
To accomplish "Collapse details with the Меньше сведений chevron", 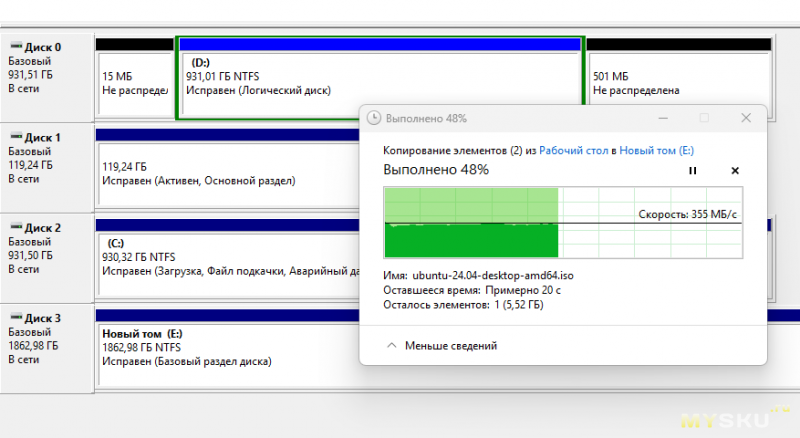I will pyautogui.click(x=391, y=345).
